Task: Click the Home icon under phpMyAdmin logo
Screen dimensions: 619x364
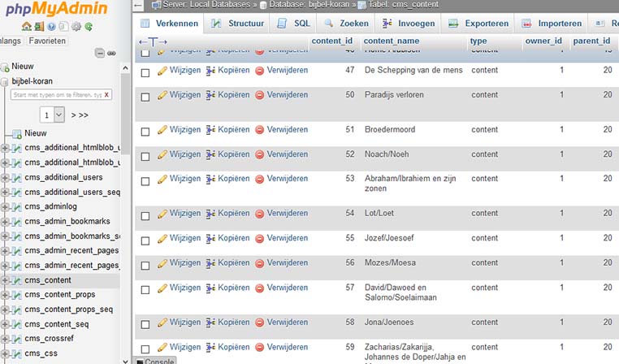Action: (x=27, y=27)
